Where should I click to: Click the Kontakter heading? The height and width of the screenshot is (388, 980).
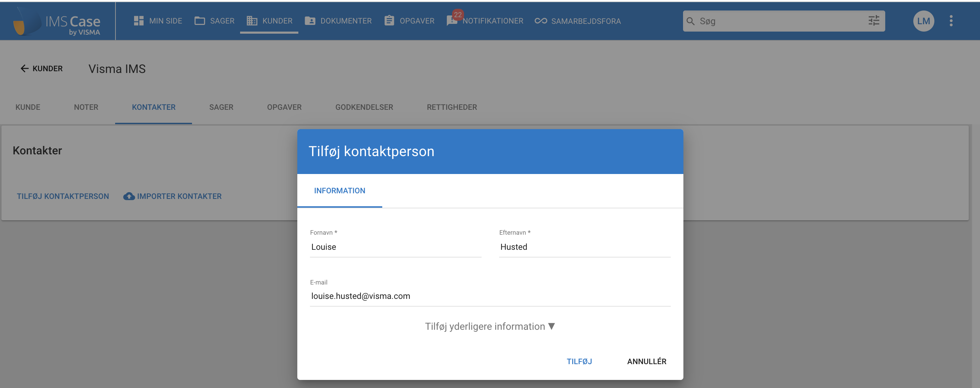coord(37,150)
